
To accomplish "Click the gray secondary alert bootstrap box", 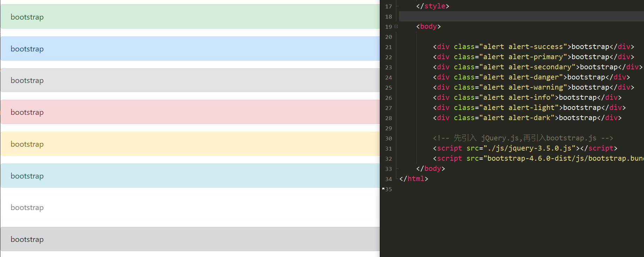I will (190, 80).
